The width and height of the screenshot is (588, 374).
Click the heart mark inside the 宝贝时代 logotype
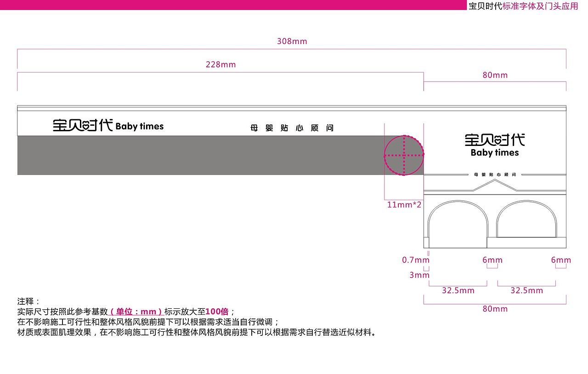click(85, 126)
